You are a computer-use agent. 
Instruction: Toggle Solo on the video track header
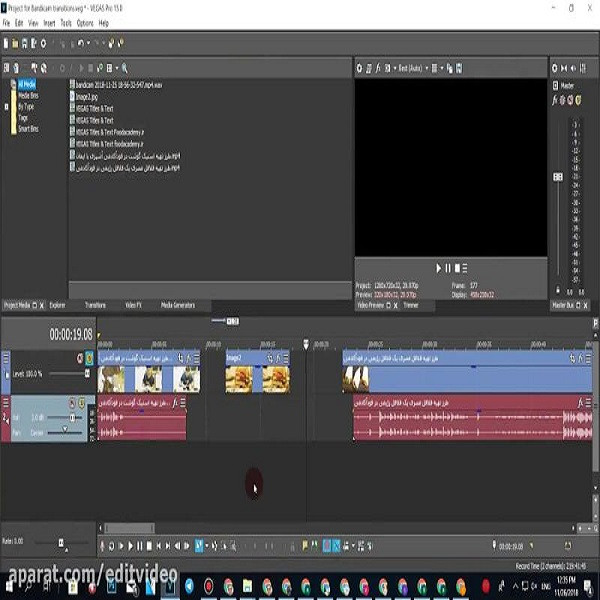click(x=89, y=358)
